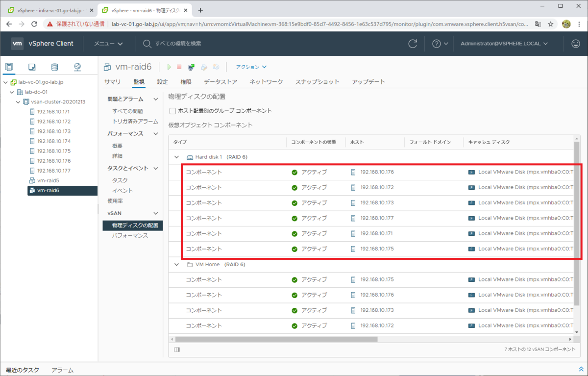Screen dimensions: 588x376
Task: Open the Networking inventory view
Action: tap(77, 67)
